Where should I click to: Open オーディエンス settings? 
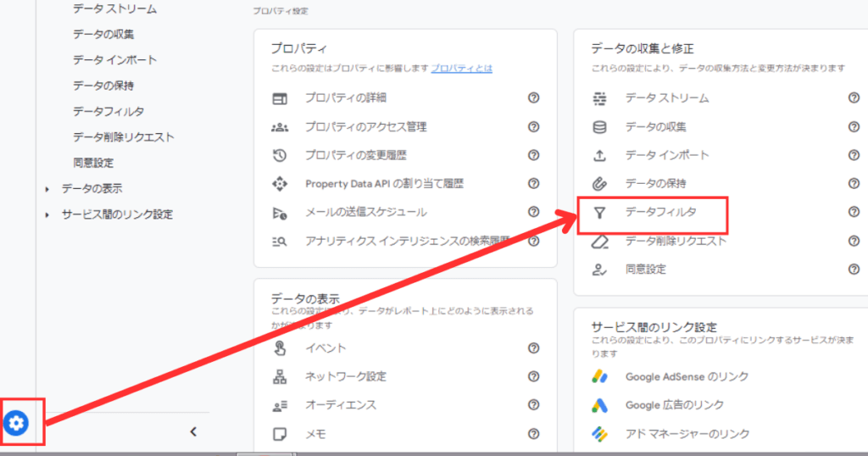coord(341,405)
